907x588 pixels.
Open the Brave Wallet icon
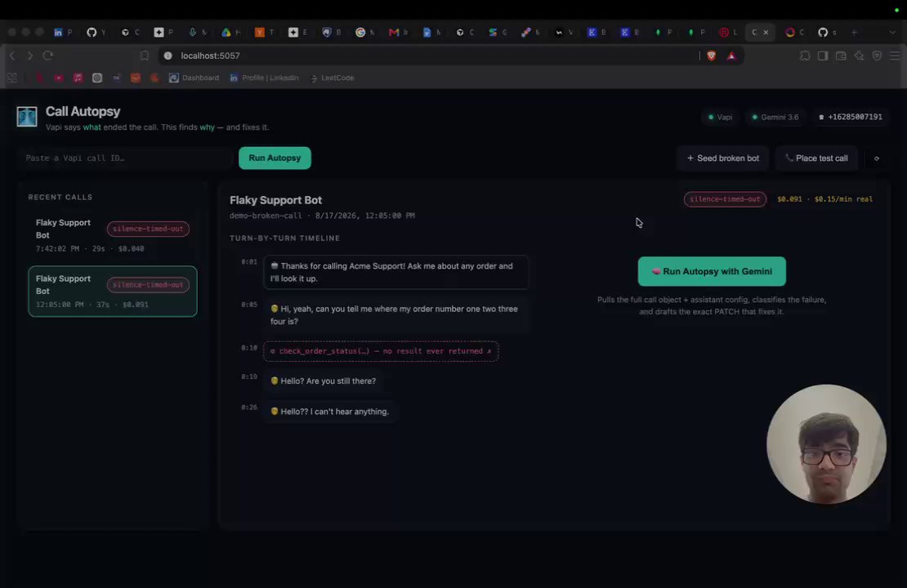coord(841,56)
